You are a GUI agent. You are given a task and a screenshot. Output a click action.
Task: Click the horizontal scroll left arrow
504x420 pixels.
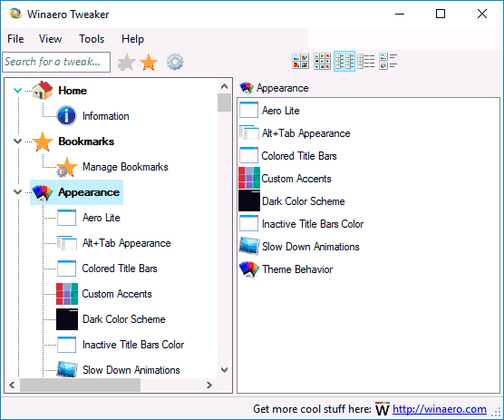tap(12, 385)
